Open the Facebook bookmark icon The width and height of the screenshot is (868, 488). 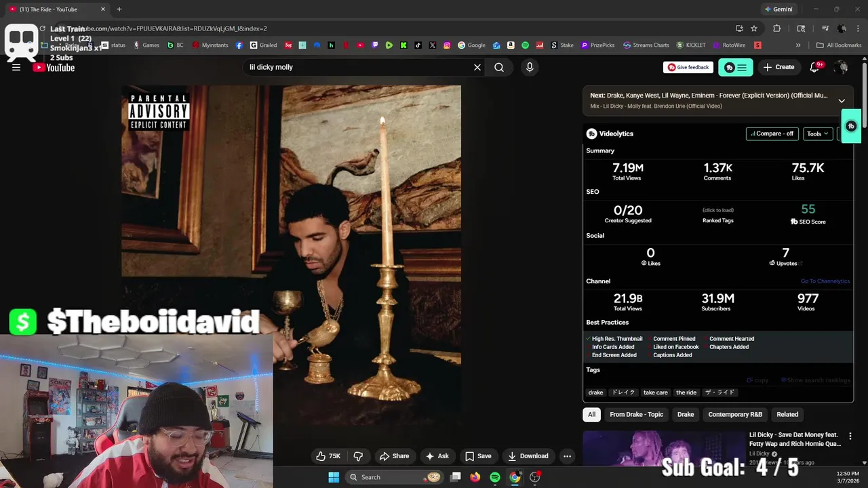pos(239,45)
